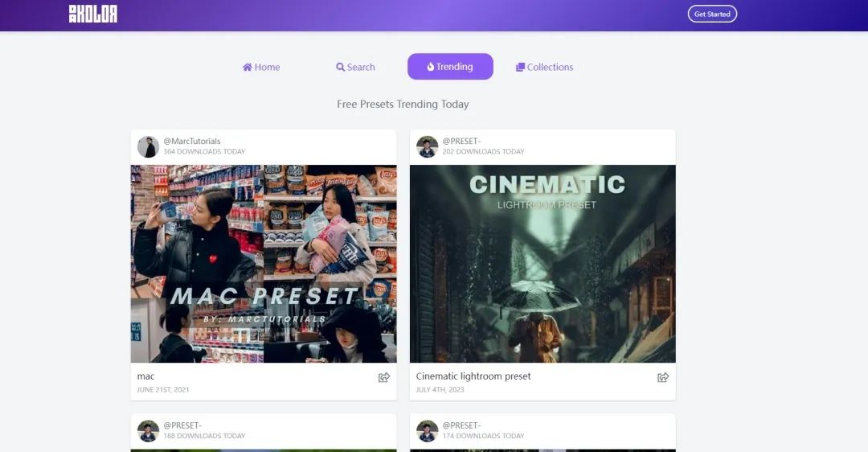Click the 'JUNE 21ST, 2021' date text
Image resolution: width=868 pixels, height=452 pixels.
162,390
